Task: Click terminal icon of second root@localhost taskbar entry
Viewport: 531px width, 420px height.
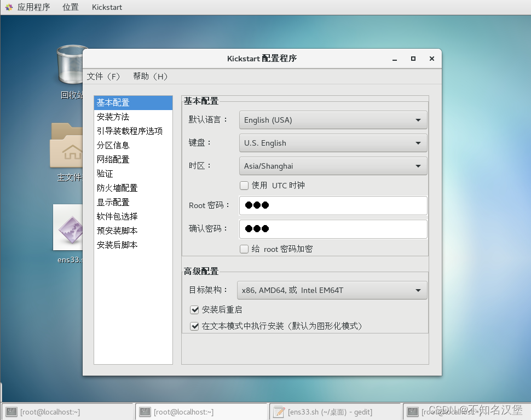Action: click(145, 412)
